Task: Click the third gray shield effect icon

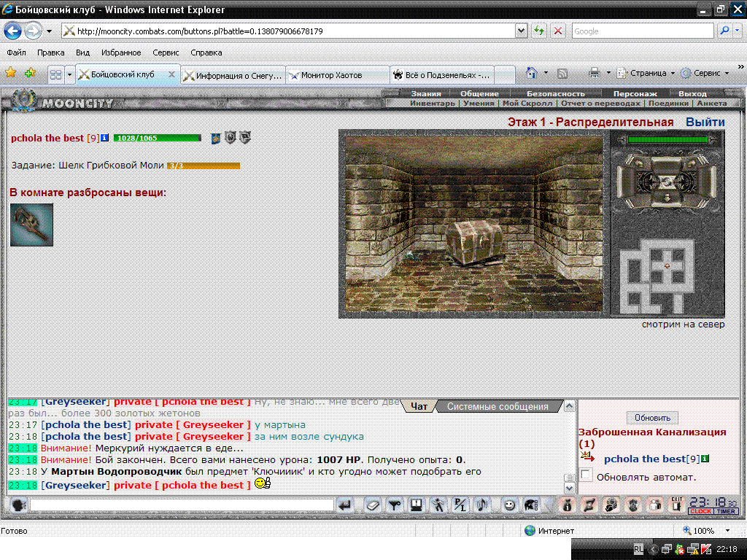Action: (245, 138)
